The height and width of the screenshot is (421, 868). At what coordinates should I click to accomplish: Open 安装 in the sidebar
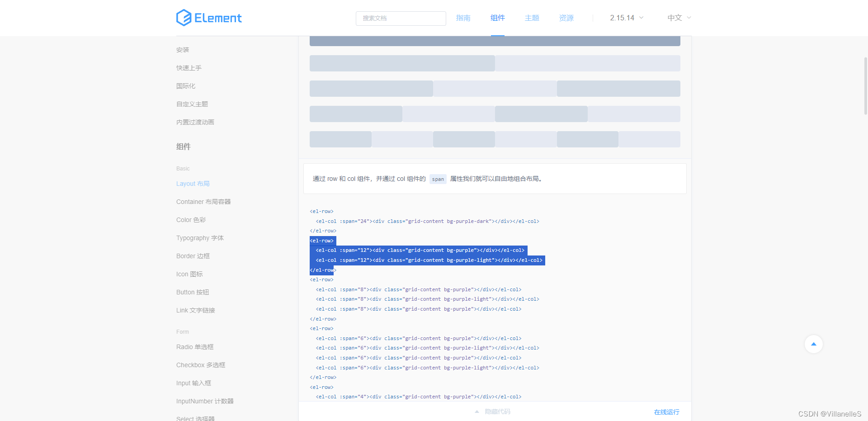[183, 50]
